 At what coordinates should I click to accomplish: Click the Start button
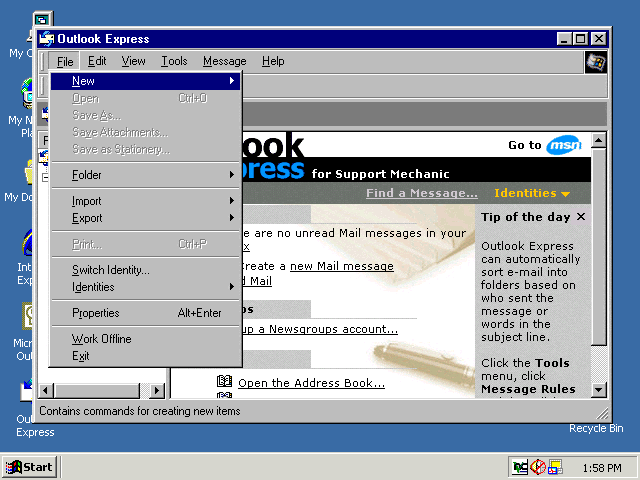[29, 467]
